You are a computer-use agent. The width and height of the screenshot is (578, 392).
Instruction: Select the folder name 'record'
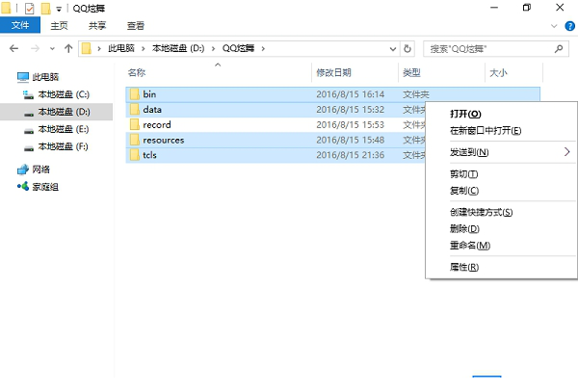click(157, 124)
